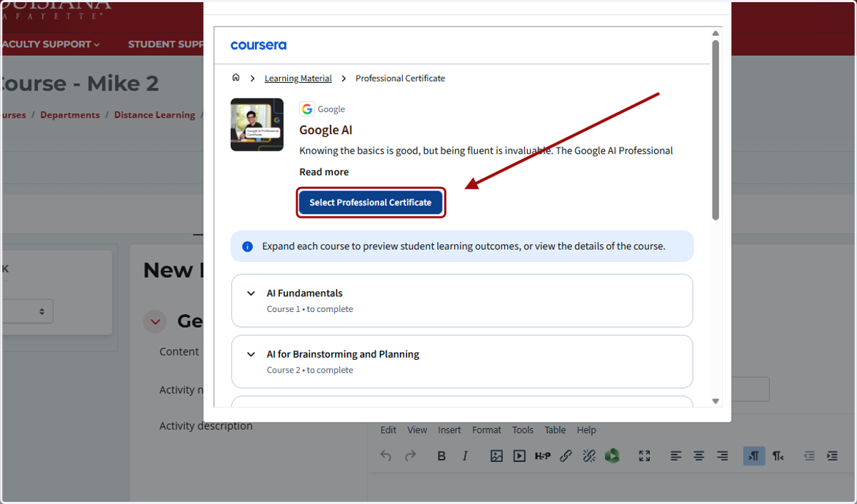The image size is (857, 504).
Task: Open the dropdown select in left block
Action: [x=26, y=311]
